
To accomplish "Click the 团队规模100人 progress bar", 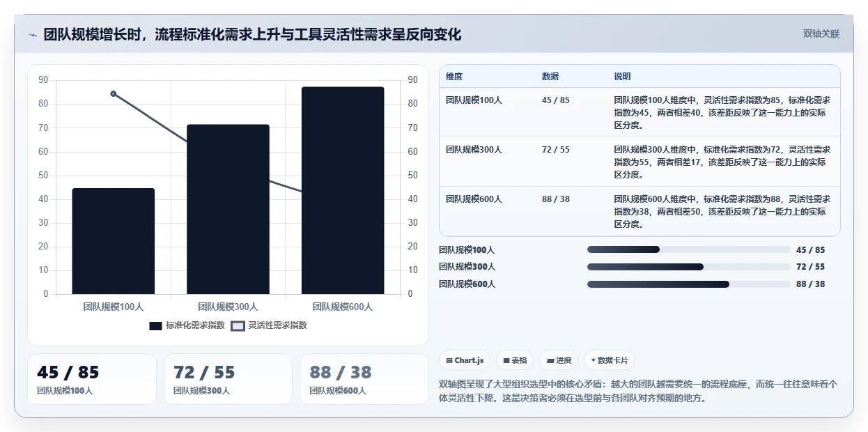I will pos(689,250).
